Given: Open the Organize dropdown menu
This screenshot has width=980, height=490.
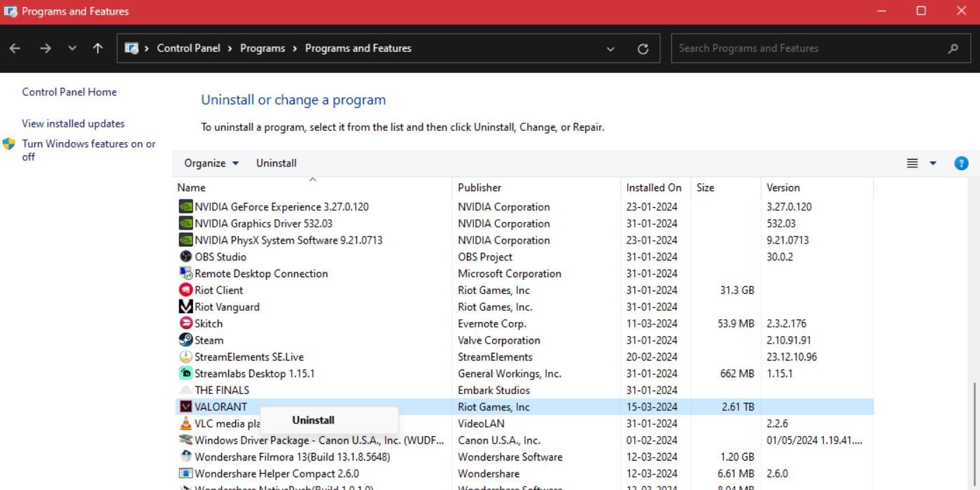Looking at the screenshot, I should click(x=210, y=162).
